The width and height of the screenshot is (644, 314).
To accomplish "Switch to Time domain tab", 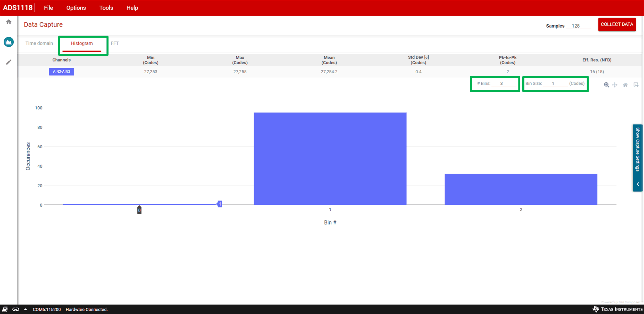I will point(39,43).
